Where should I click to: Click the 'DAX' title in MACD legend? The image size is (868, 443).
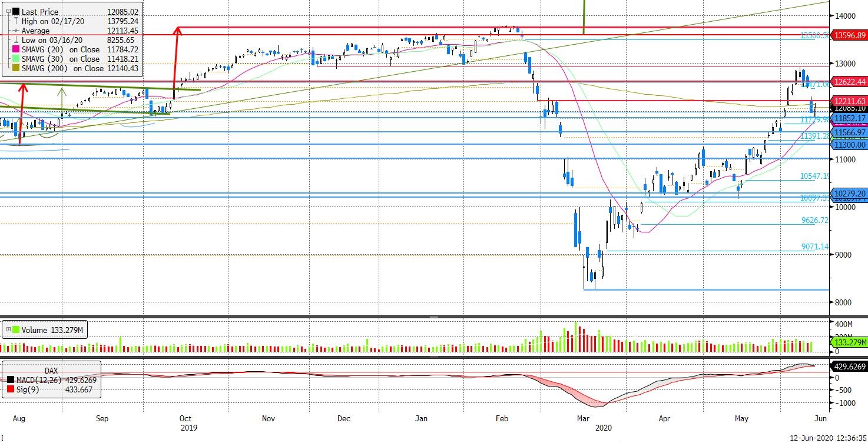click(51, 371)
